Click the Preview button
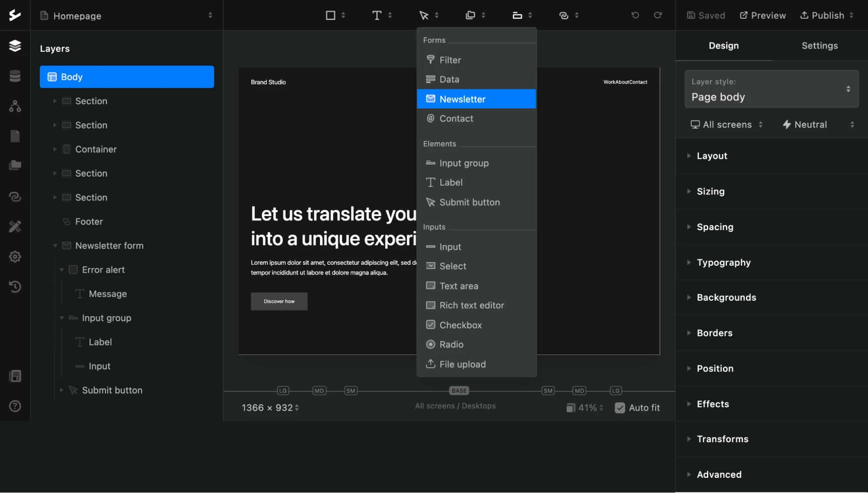The width and height of the screenshot is (868, 493). pos(762,16)
